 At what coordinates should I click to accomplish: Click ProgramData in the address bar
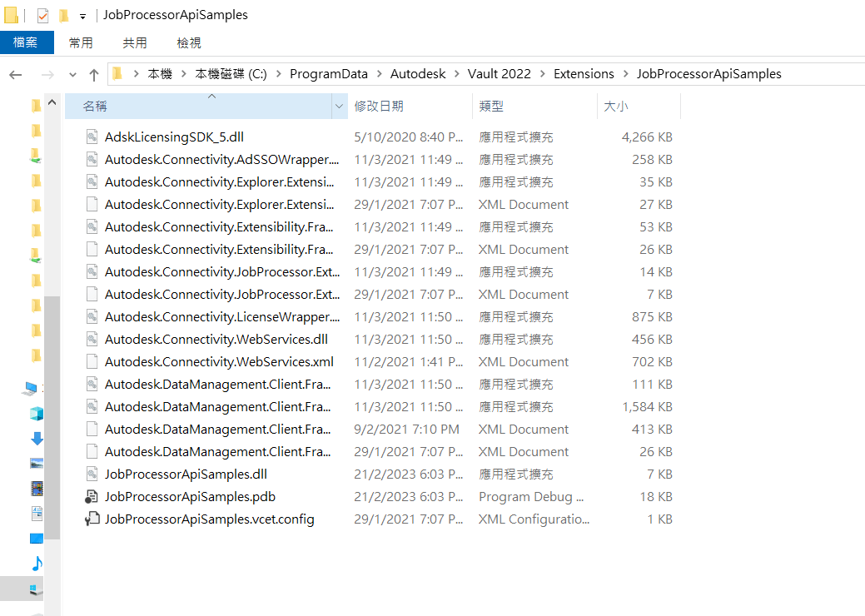point(329,73)
